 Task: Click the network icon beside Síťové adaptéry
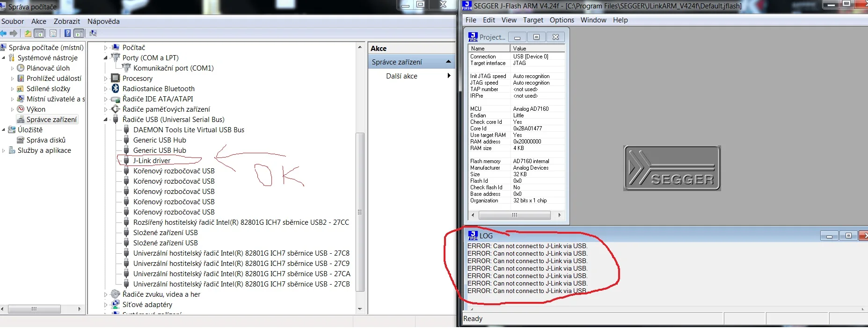click(116, 304)
